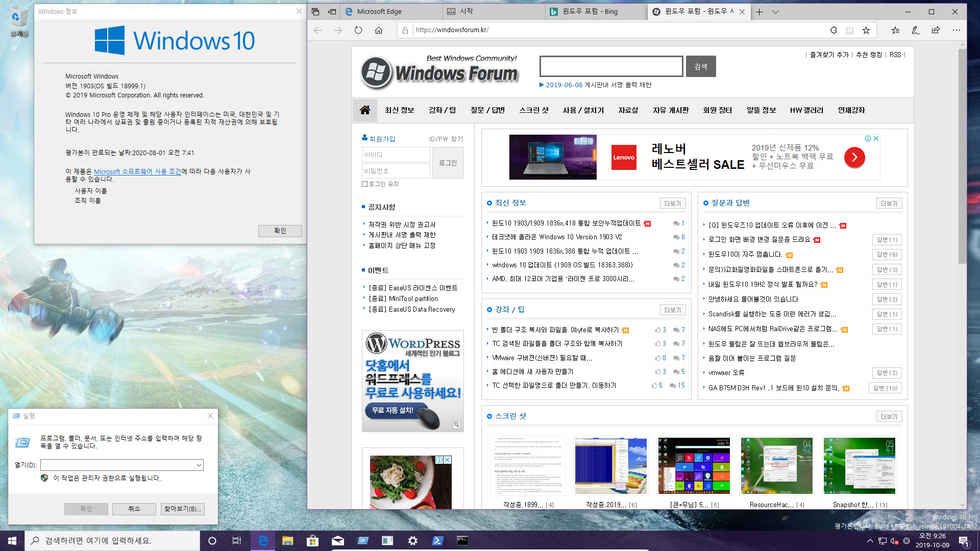Open 최신 정보 menu item
Viewport: 980px width, 551px height.
coord(400,110)
